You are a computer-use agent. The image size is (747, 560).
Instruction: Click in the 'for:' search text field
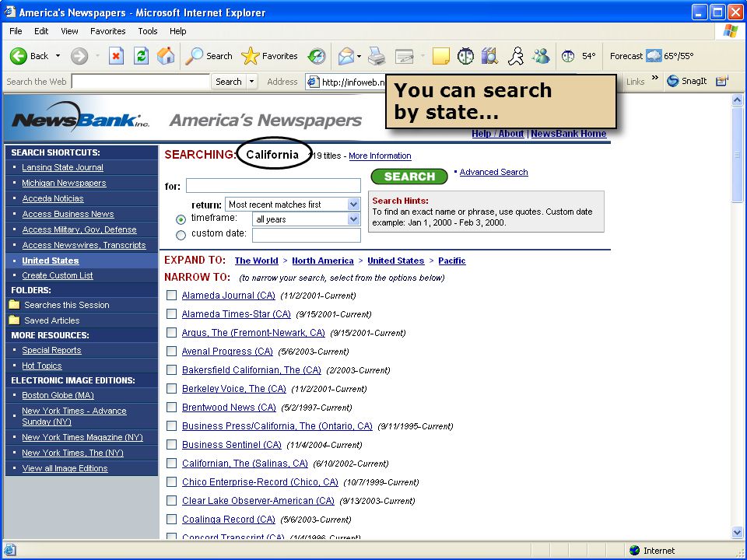(273, 186)
